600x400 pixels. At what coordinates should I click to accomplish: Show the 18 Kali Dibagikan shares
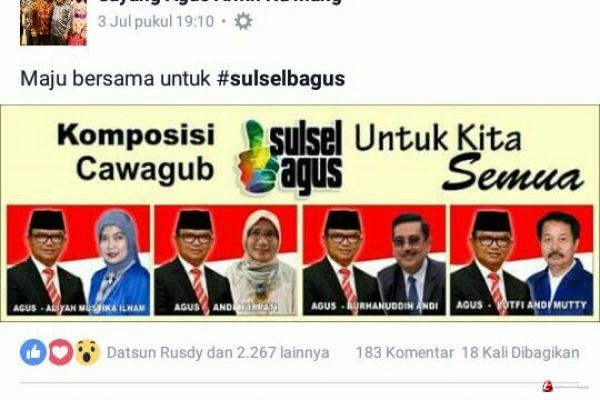[x=520, y=353]
